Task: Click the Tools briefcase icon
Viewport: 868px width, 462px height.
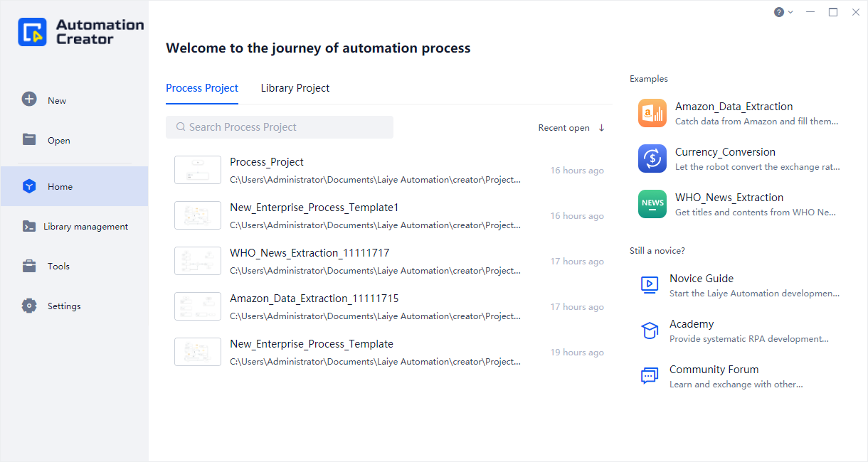Action: coord(29,266)
